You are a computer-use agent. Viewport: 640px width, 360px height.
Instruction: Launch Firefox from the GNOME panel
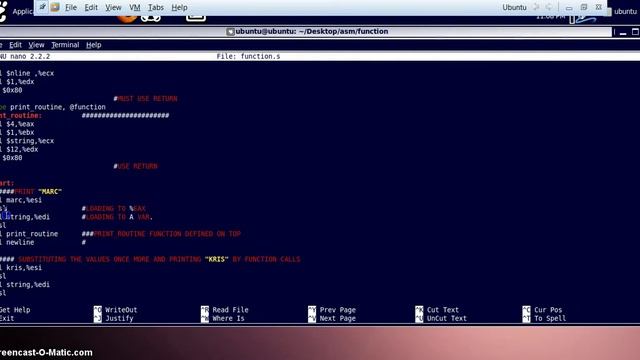point(127,18)
